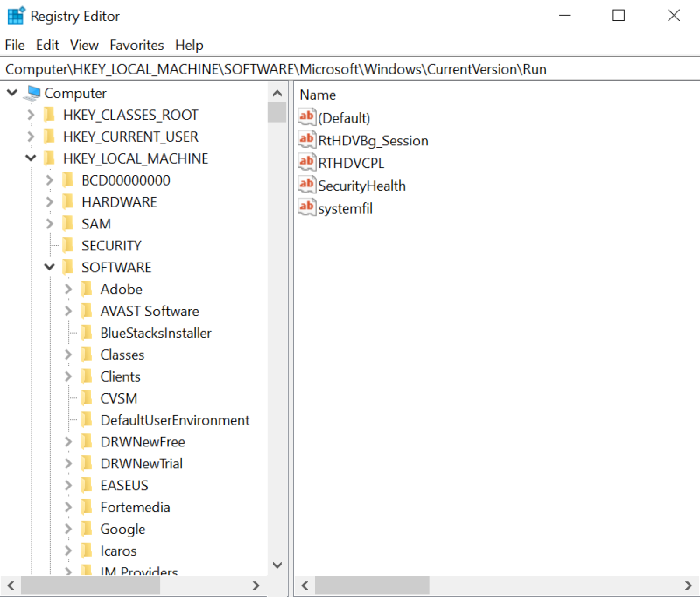The image size is (700, 597).
Task: Click the HKEY_LOCAL_MACHINE folder icon
Action: (49, 158)
